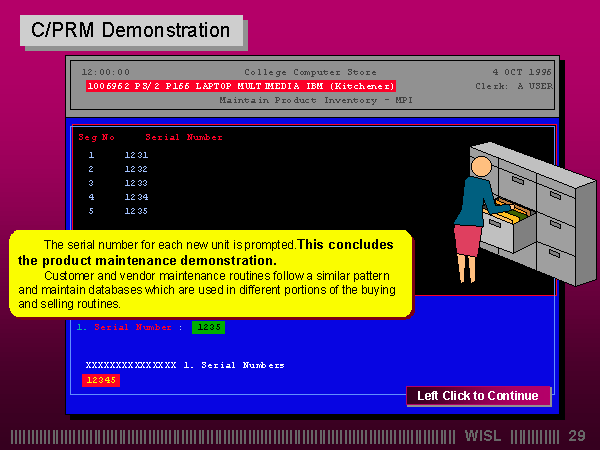The width and height of the screenshot is (600, 450).
Task: Click the slide number 29
Action: [576, 436]
